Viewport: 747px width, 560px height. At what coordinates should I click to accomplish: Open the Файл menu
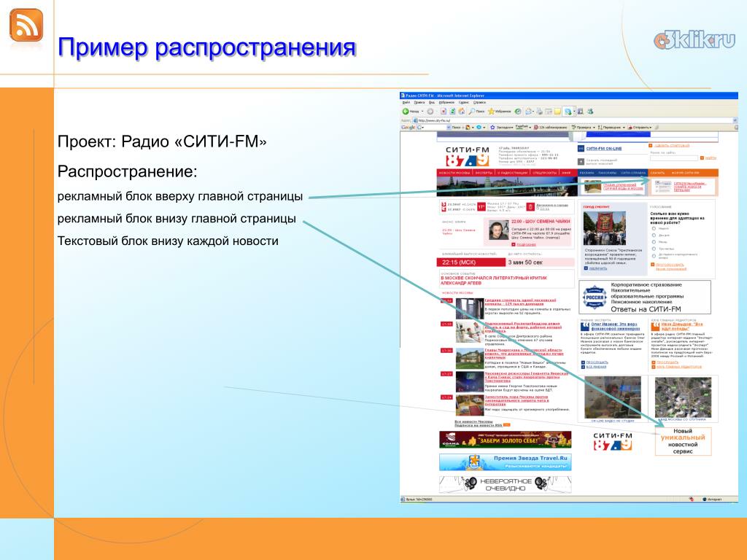[x=406, y=102]
